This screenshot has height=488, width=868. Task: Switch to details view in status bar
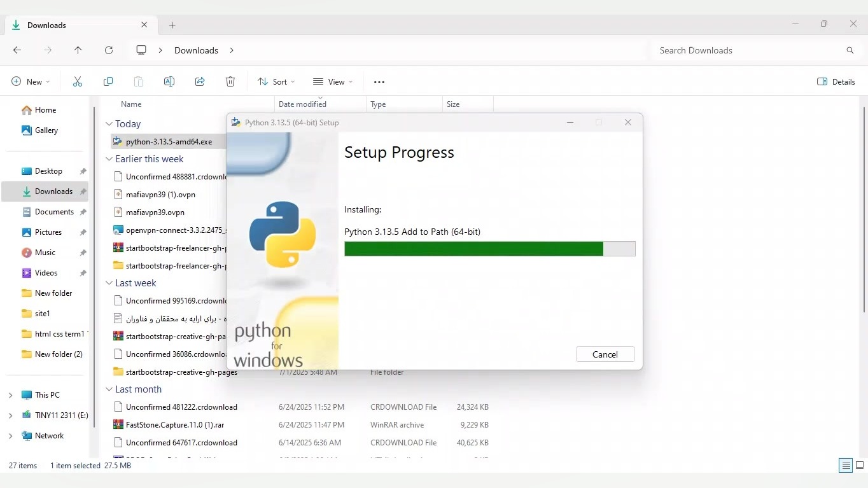(x=846, y=466)
